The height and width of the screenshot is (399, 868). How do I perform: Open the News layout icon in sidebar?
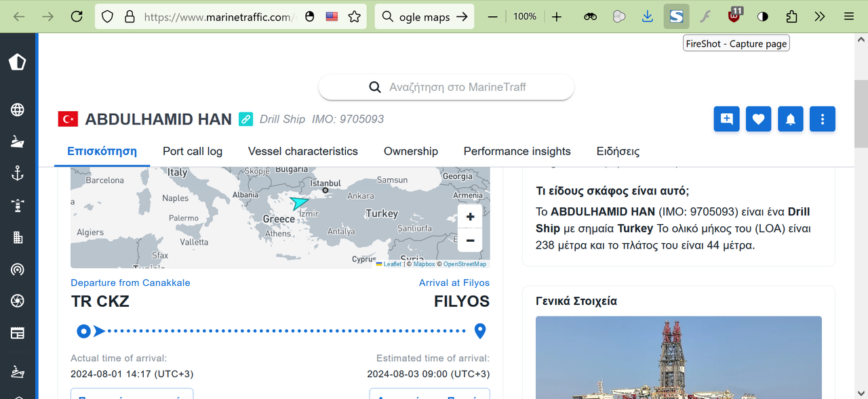(17, 333)
